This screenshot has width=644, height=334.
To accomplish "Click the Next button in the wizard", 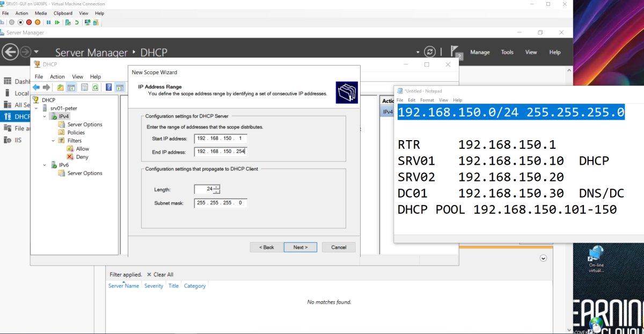I will tap(300, 247).
